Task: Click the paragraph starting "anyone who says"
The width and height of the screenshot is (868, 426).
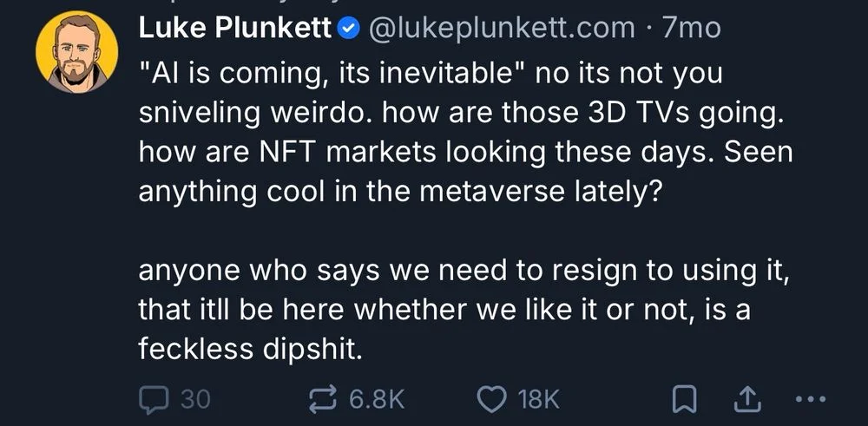Action: pyautogui.click(x=464, y=270)
